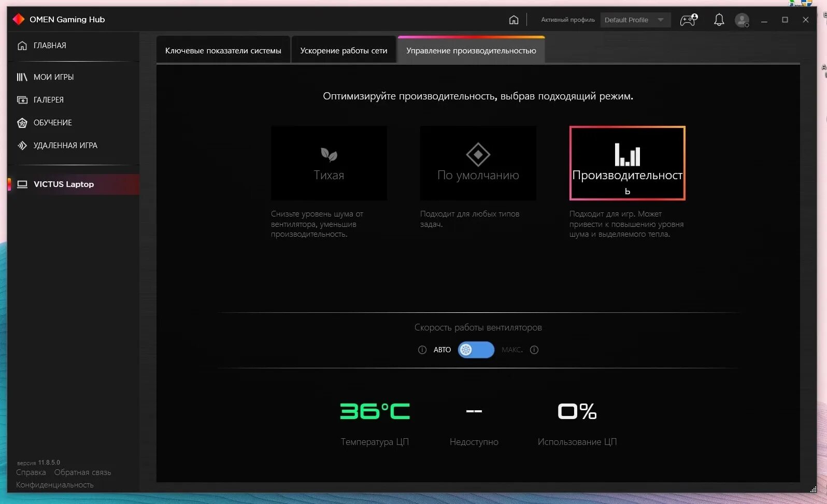Open УДАЛЕННАЯ ИГРА in the sidebar
This screenshot has height=504, width=827.
pos(73,145)
